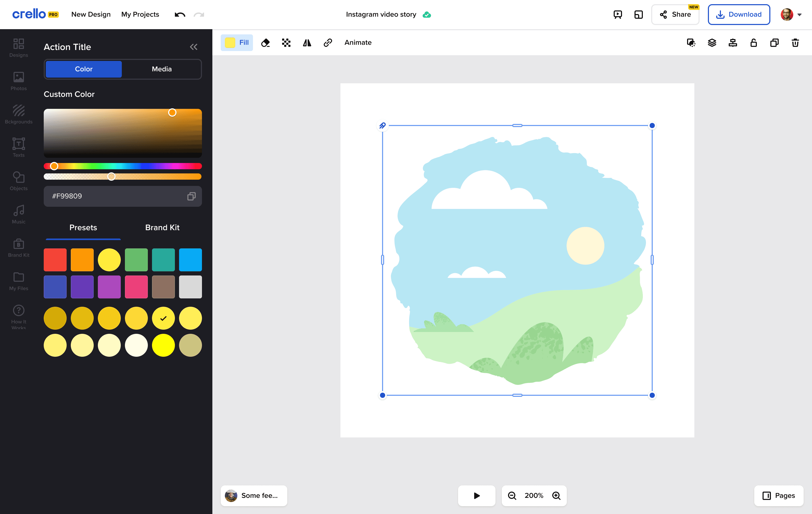Click the hex color input field
The image size is (812, 514).
[115, 196]
